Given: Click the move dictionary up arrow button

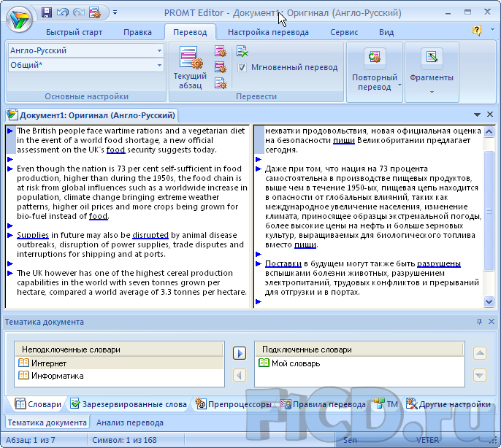Looking at the screenshot, I should click(480, 353).
